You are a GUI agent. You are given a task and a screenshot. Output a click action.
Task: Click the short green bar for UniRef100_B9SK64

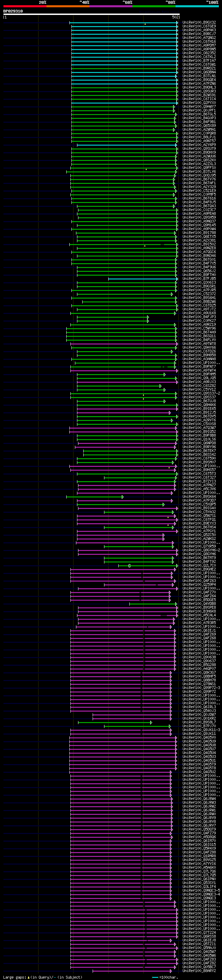click(95, 497)
